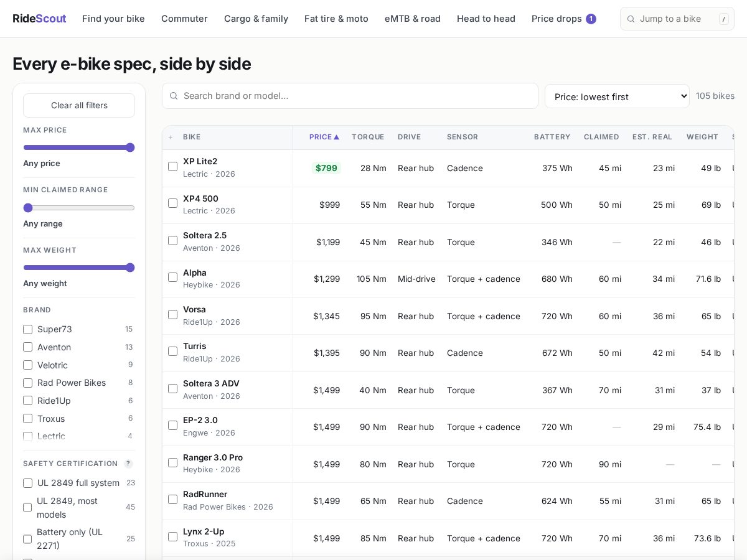Sort by the Claimed range column
The height and width of the screenshot is (560, 747).
[601, 137]
